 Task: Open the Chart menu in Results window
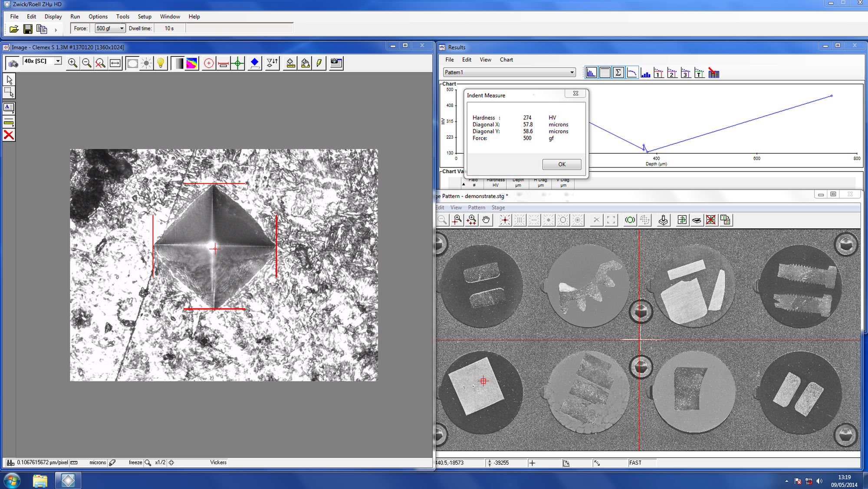click(x=506, y=60)
